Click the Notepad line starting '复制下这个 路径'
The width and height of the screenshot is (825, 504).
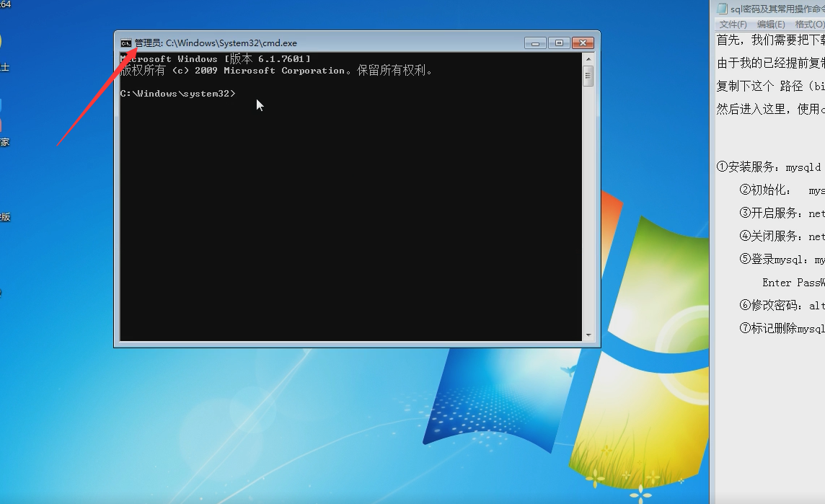pos(770,86)
